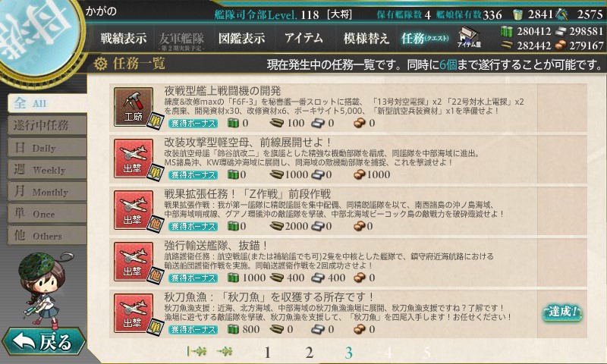Click the sortie icon for 戦果拡張任務 quest
The width and height of the screenshot is (607, 364).
tap(134, 210)
